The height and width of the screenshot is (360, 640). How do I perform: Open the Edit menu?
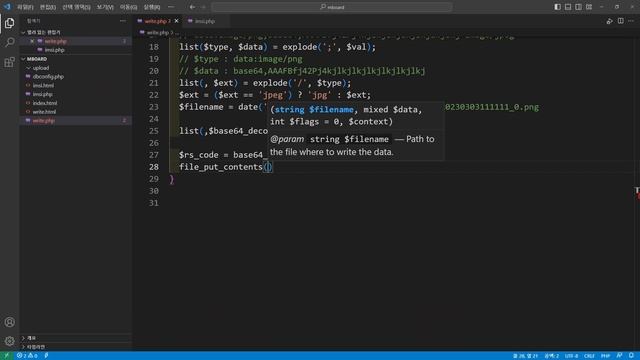(47, 7)
